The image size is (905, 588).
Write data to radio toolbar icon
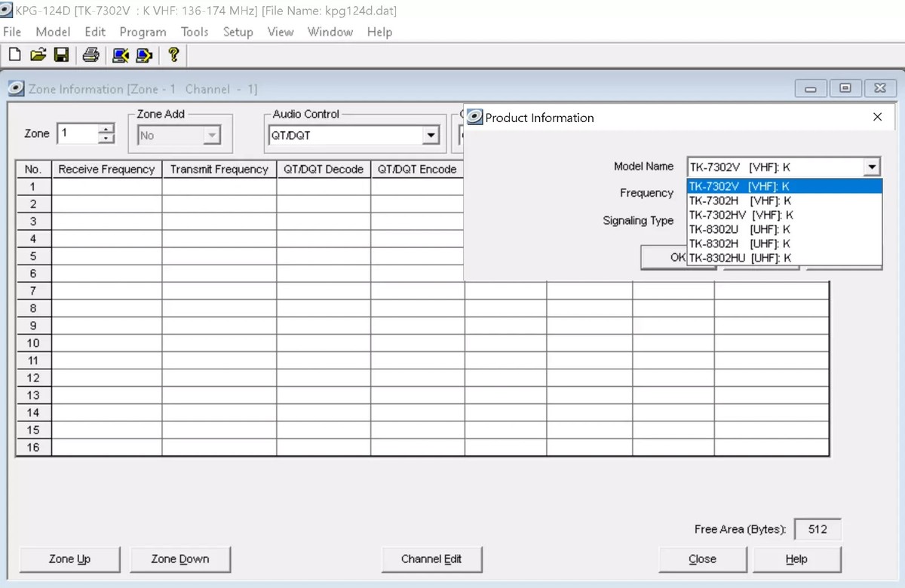click(x=144, y=55)
